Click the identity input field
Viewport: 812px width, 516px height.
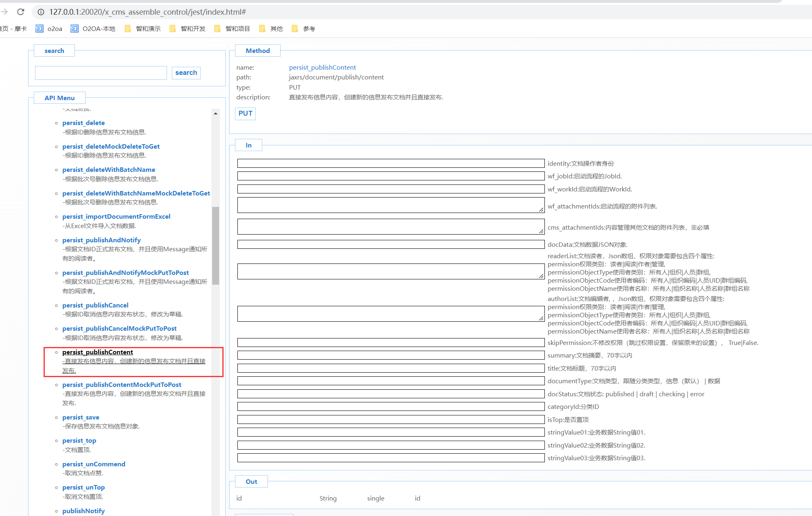(391, 163)
